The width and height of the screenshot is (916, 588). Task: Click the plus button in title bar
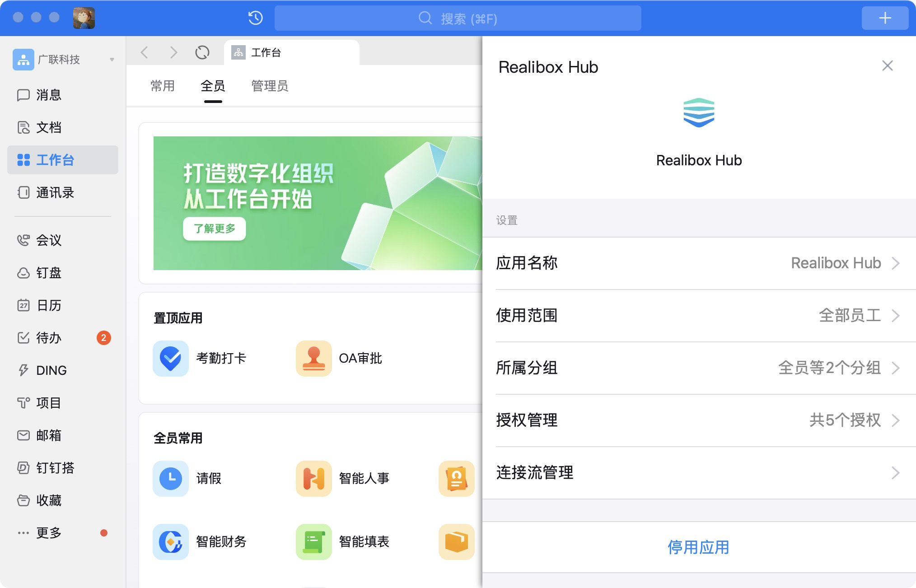(885, 18)
